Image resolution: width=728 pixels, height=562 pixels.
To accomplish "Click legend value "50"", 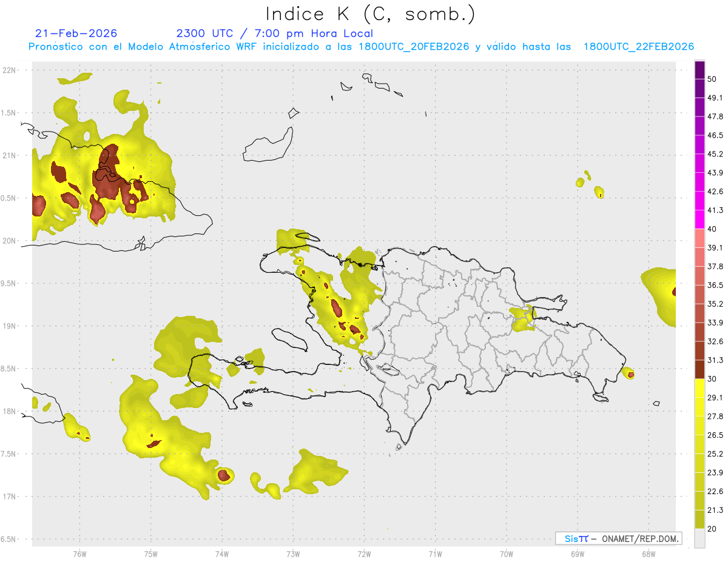I will click(x=712, y=79).
